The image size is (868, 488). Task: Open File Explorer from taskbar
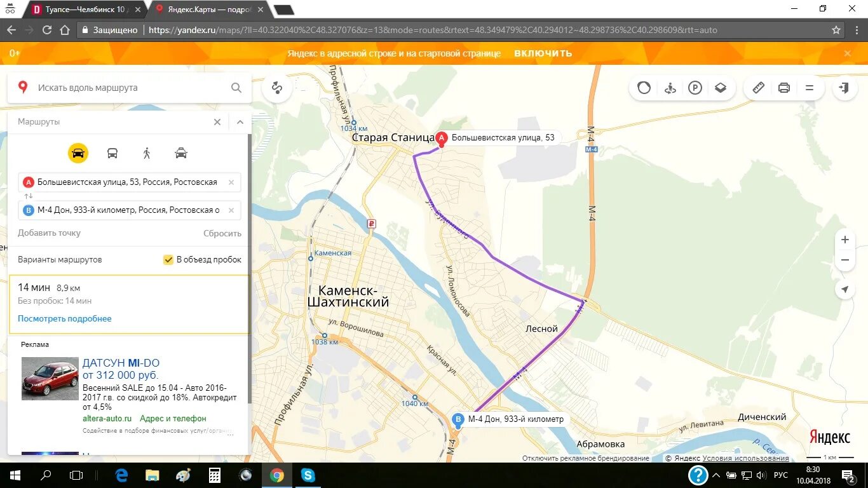(x=153, y=475)
